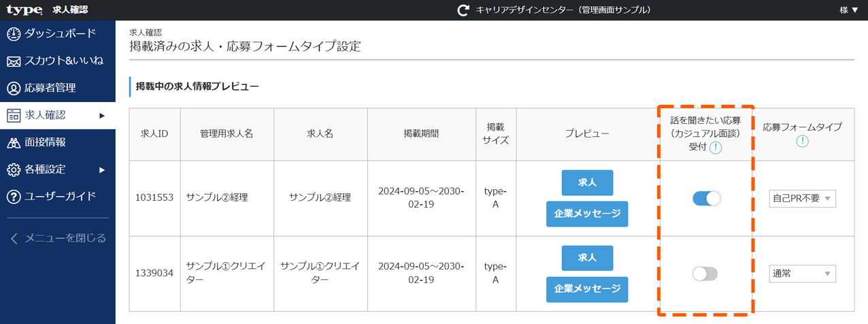Viewport: 868px width, 324px height.
Task: Turn off casual interview toggle for サンプル②経理
Action: coord(706,199)
